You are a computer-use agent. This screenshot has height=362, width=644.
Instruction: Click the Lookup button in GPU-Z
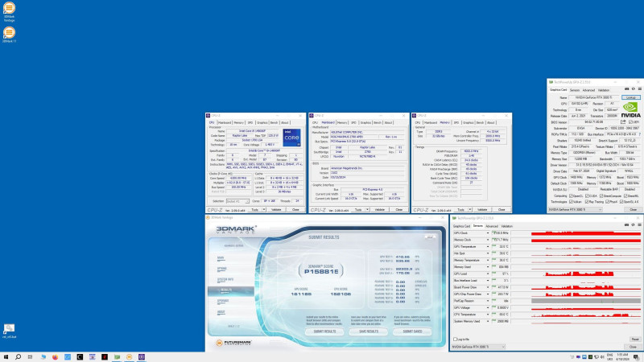coord(631,97)
